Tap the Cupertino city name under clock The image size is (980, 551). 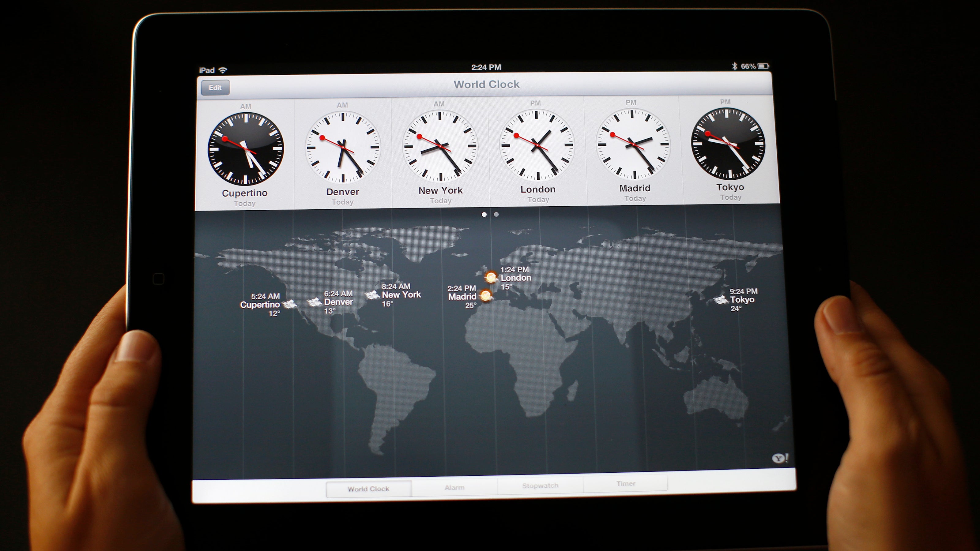[245, 193]
